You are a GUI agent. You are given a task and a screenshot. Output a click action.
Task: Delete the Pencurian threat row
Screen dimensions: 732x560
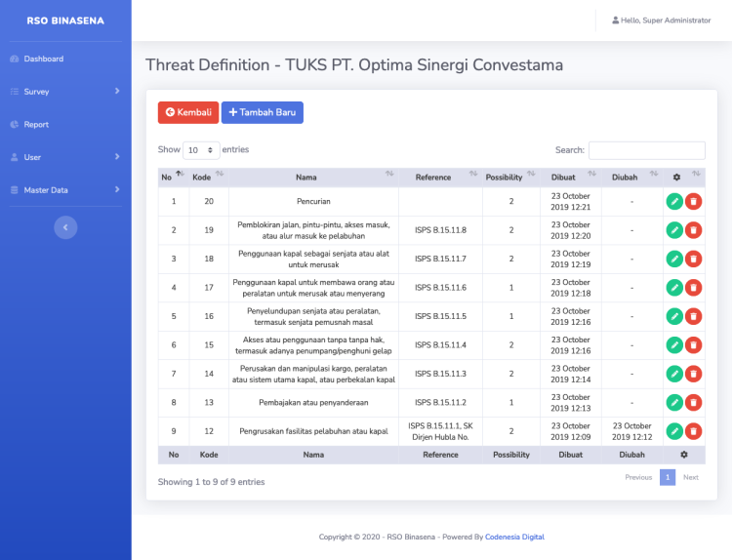(693, 202)
